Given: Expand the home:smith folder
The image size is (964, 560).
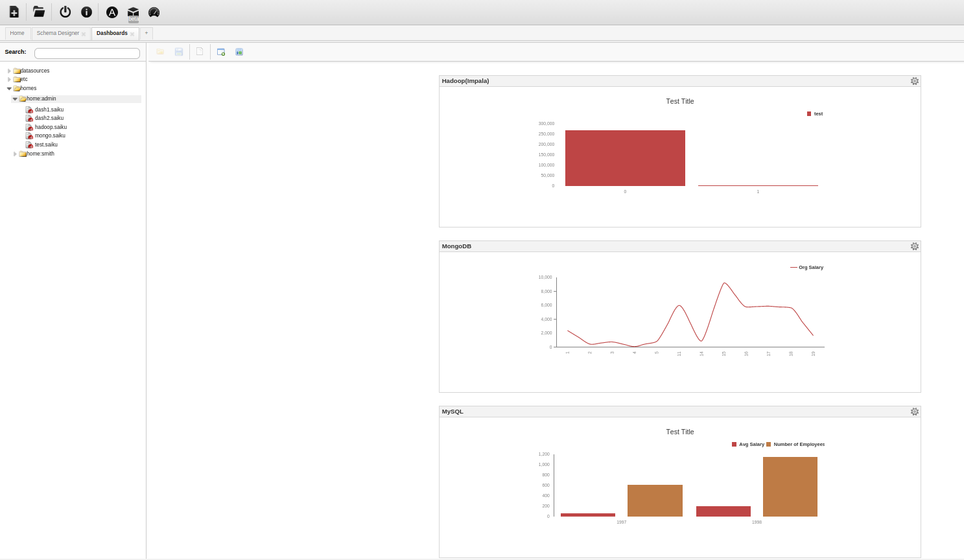Looking at the screenshot, I should coord(15,154).
